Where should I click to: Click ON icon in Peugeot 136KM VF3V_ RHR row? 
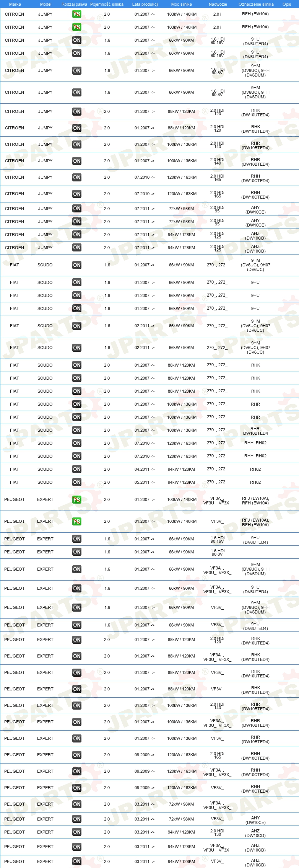pos(77,738)
